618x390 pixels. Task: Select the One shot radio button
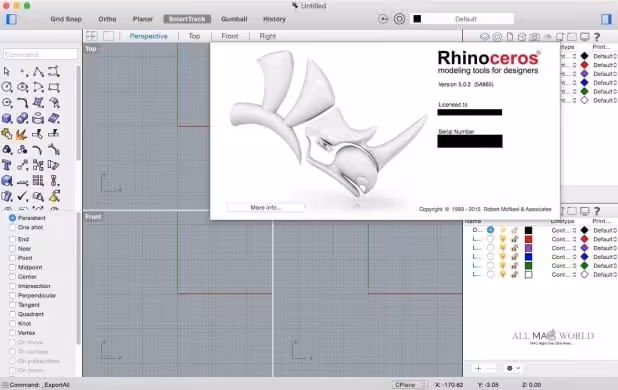[13, 227]
